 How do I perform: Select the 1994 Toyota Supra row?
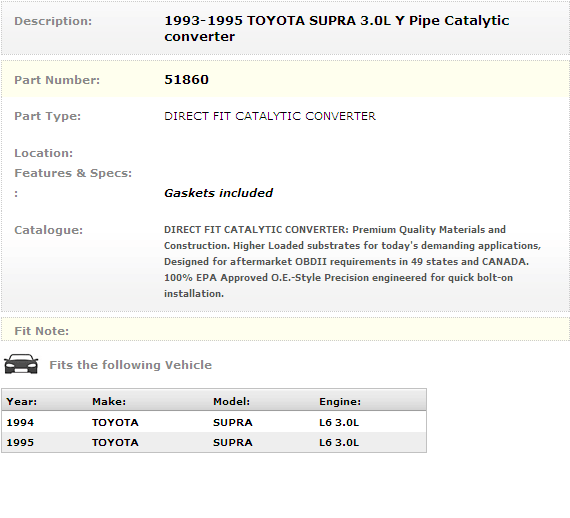tap(214, 422)
